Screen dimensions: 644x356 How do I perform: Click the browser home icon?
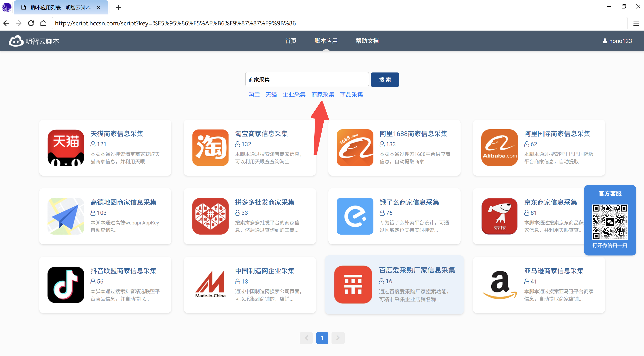pyautogui.click(x=44, y=23)
